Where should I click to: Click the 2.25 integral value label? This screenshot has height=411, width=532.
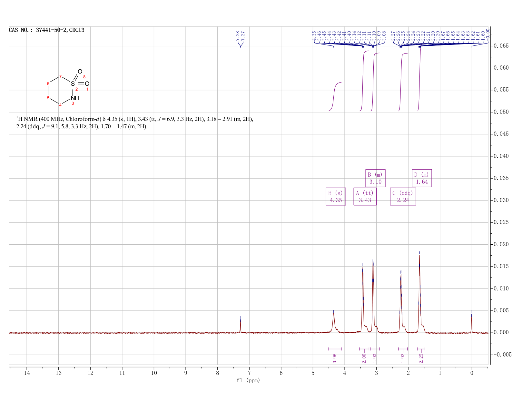click(421, 358)
